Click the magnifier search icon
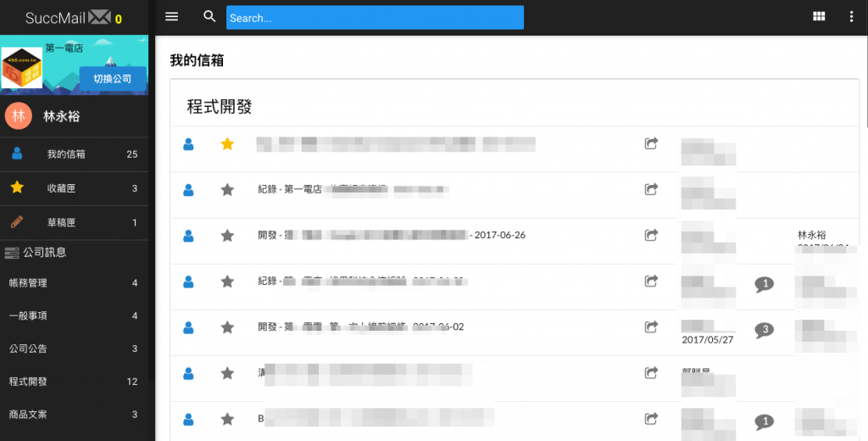 click(x=209, y=17)
